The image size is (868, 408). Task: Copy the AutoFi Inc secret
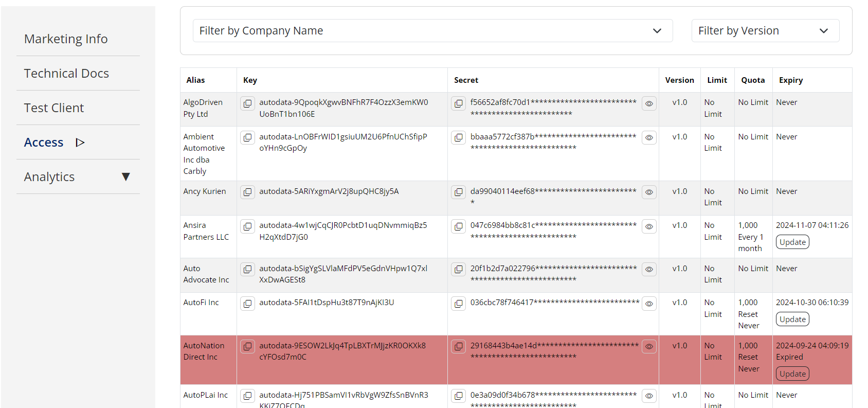(458, 304)
